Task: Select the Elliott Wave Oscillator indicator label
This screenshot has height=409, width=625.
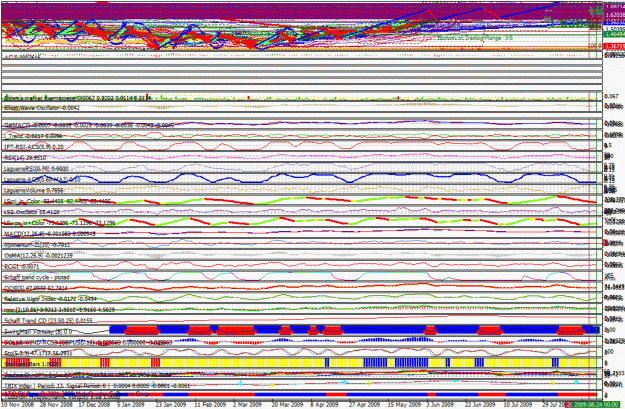Action: coord(42,108)
